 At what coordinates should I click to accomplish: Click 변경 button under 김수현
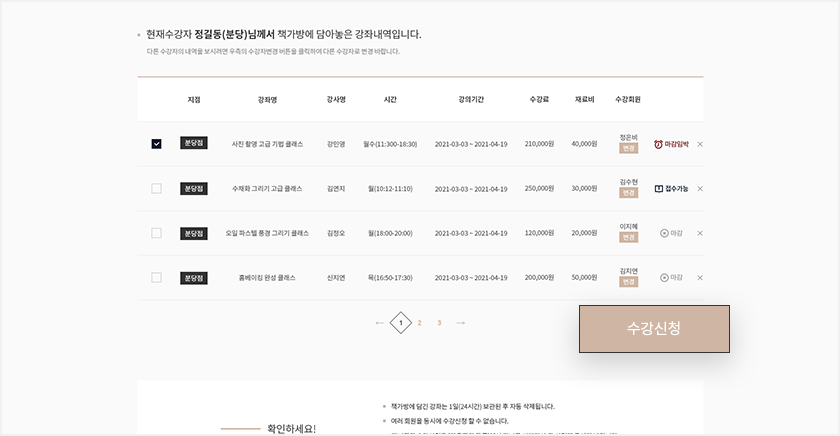628,193
